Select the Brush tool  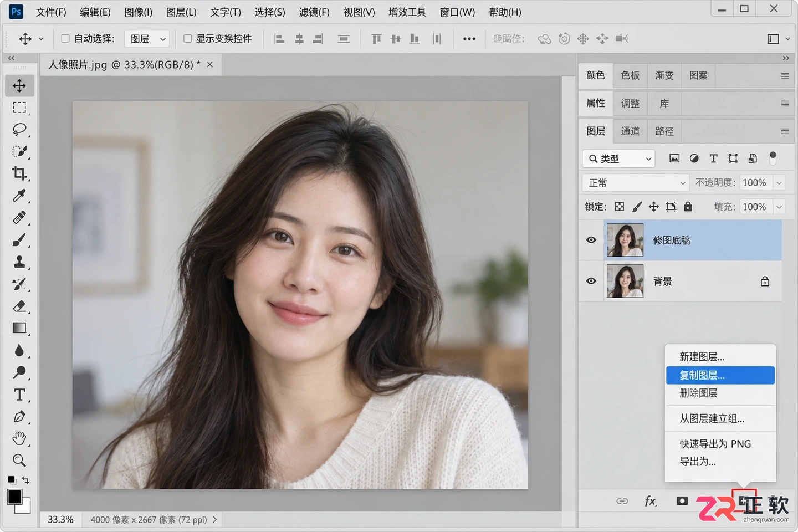[19, 240]
